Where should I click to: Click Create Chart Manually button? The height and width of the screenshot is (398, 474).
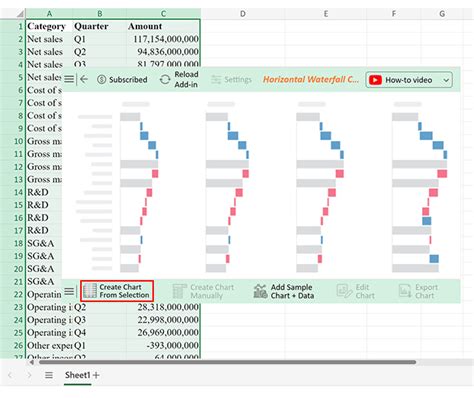[x=204, y=291]
